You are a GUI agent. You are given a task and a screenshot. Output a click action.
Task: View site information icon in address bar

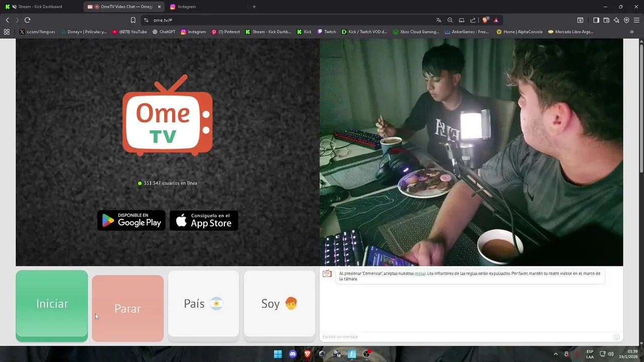(146, 20)
